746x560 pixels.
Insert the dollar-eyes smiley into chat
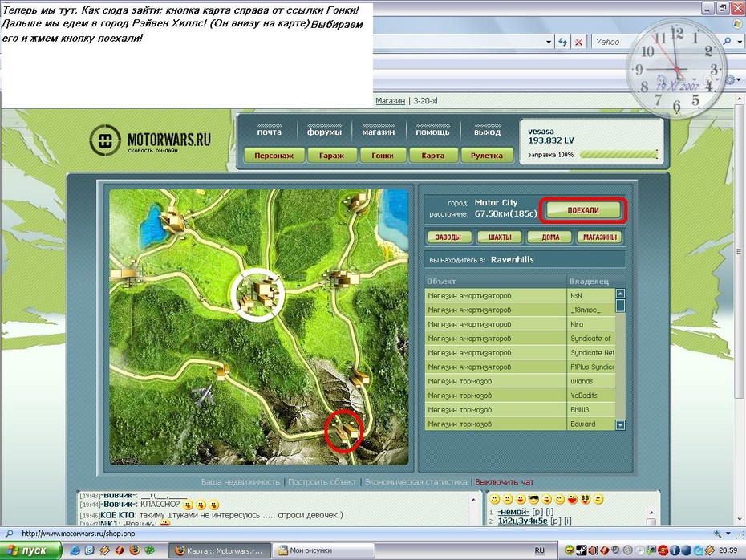pos(586,499)
